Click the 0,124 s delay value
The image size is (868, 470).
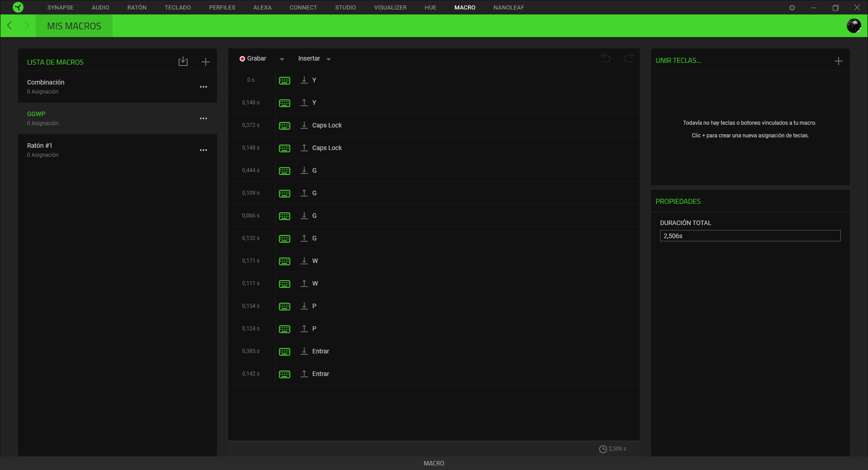251,329
